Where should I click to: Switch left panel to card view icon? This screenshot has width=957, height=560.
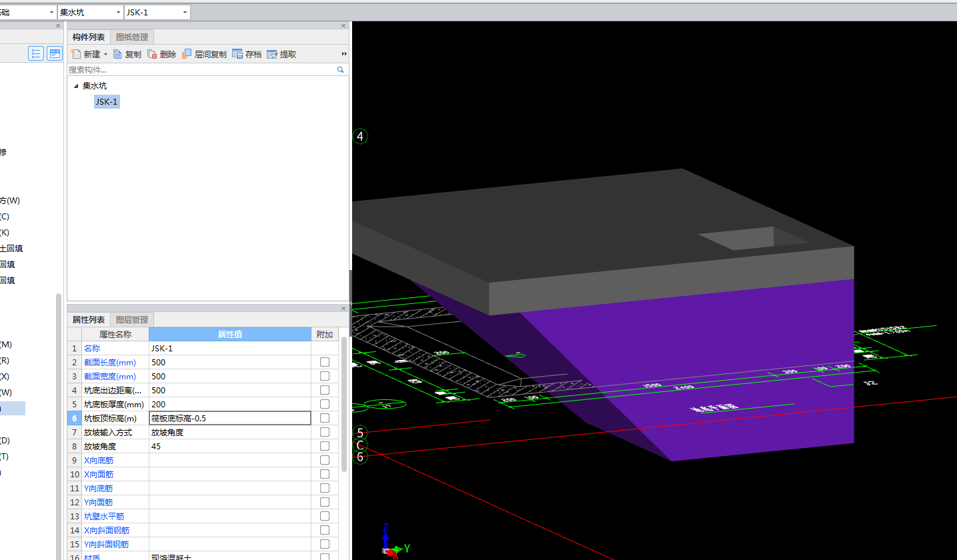click(x=54, y=54)
